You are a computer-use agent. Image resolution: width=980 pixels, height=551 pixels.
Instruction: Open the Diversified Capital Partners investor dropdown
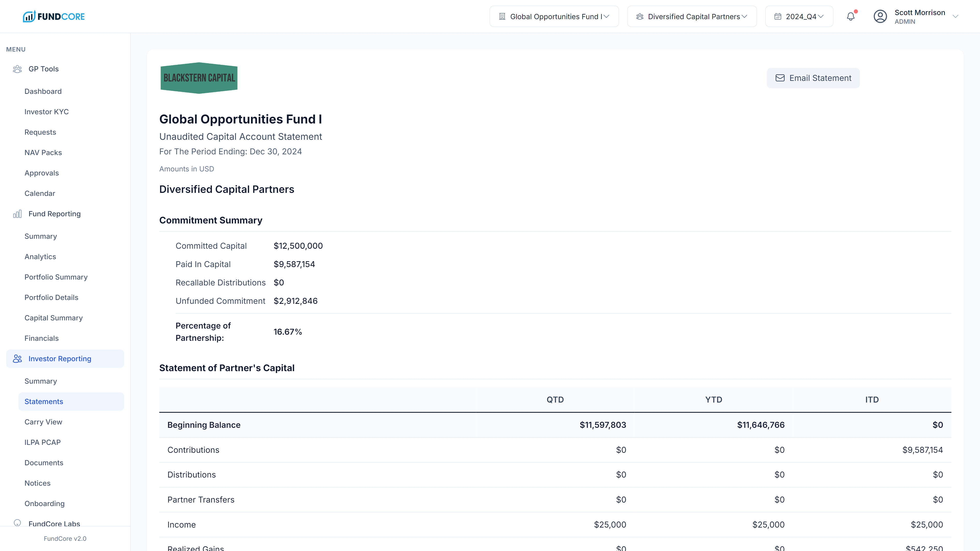[x=692, y=16]
